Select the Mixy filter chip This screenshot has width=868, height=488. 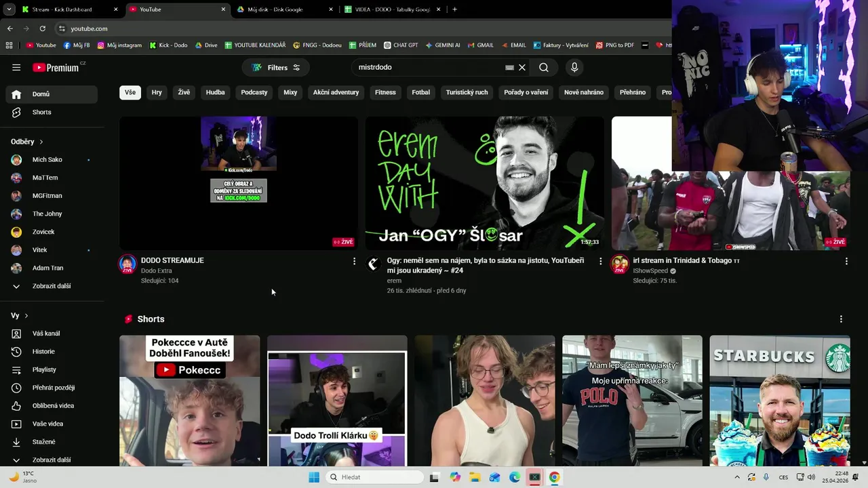tap(290, 92)
